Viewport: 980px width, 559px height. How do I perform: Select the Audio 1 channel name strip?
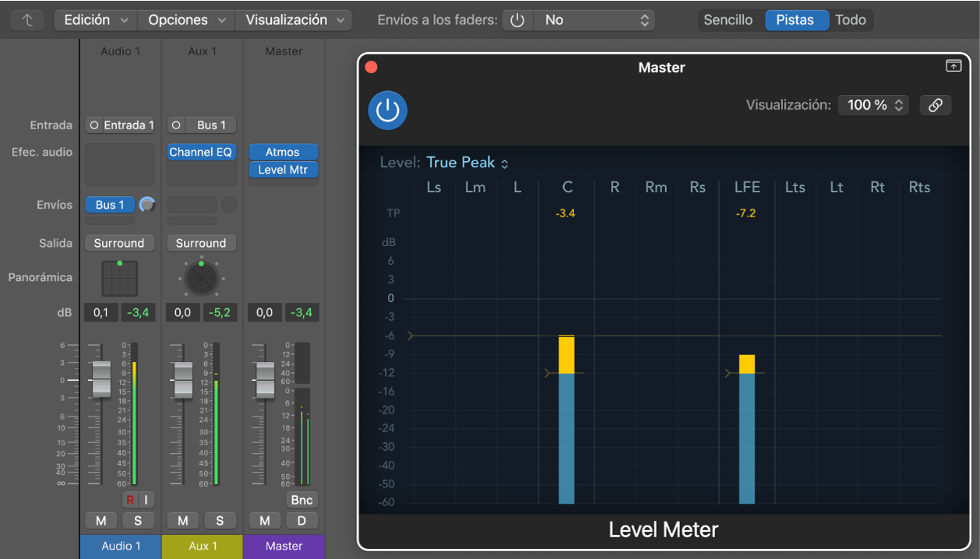(121, 547)
